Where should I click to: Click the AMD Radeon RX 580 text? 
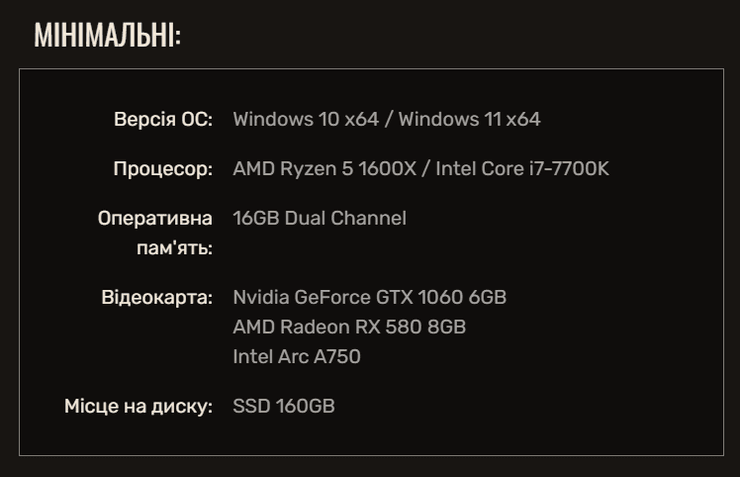(x=324, y=327)
